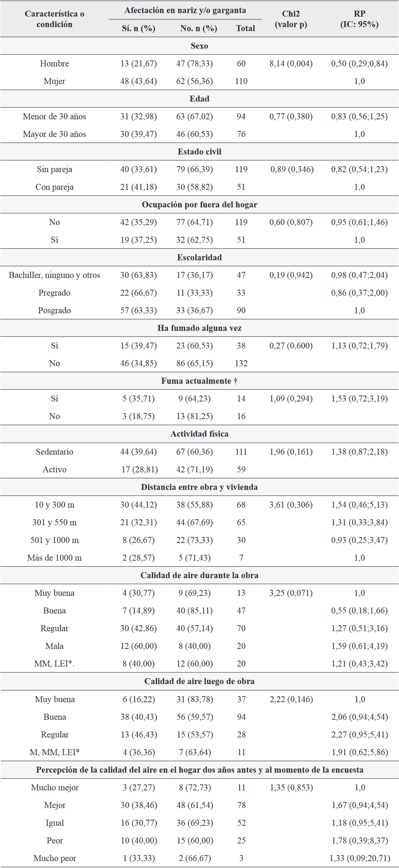Select the "Hombre" row label
This screenshot has height=868, width=399.
(x=54, y=64)
